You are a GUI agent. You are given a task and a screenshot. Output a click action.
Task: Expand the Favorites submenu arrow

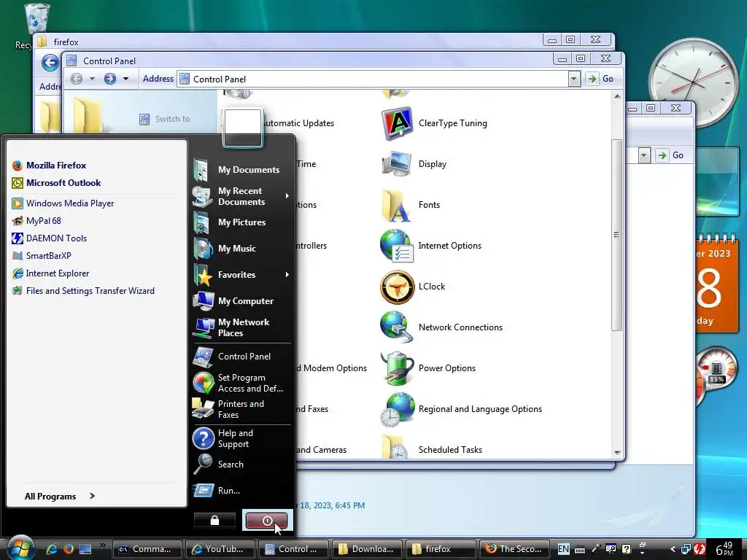tap(287, 275)
